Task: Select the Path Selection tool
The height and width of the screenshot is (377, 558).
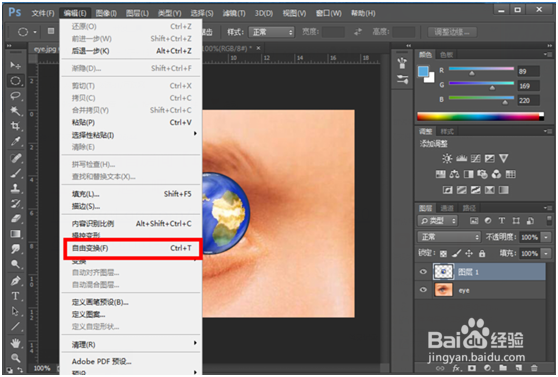Action: (x=15, y=311)
